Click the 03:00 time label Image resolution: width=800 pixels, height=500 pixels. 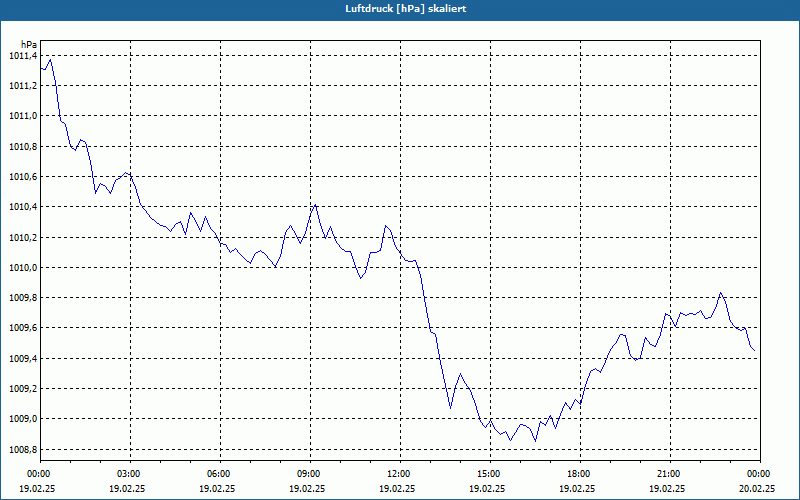coord(130,474)
